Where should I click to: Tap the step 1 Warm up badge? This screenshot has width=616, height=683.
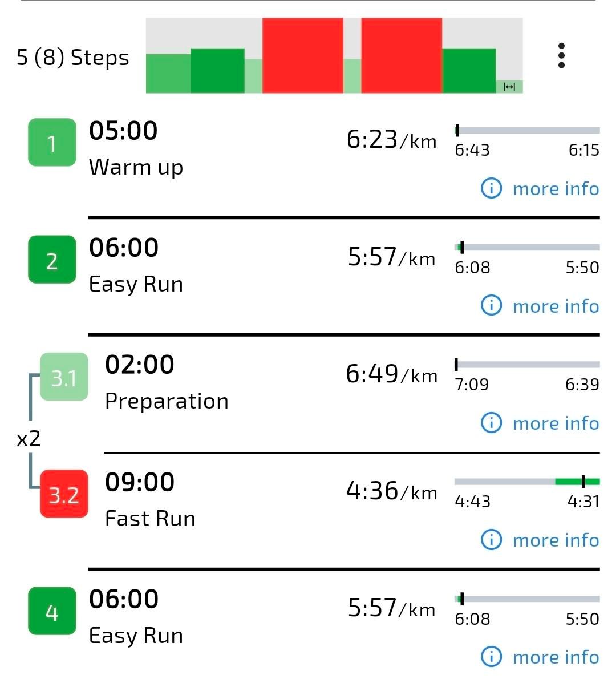pyautogui.click(x=52, y=143)
